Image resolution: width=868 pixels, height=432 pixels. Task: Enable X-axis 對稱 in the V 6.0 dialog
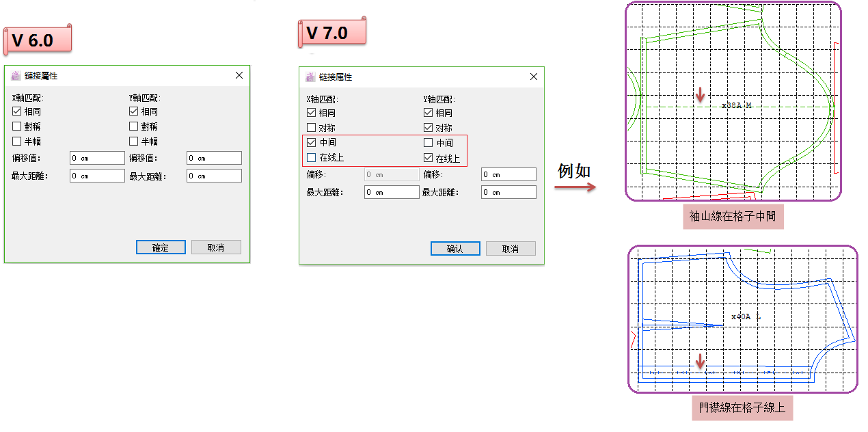[x=17, y=126]
